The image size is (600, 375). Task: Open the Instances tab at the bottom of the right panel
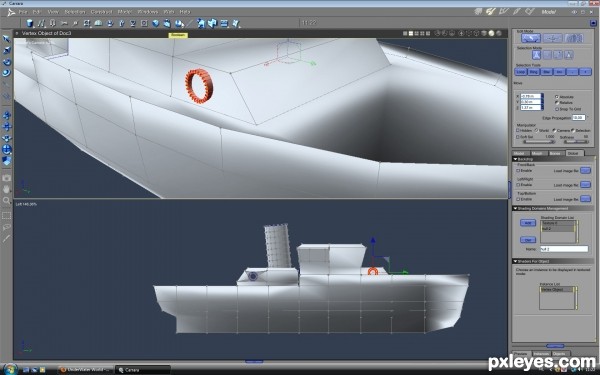(x=541, y=354)
